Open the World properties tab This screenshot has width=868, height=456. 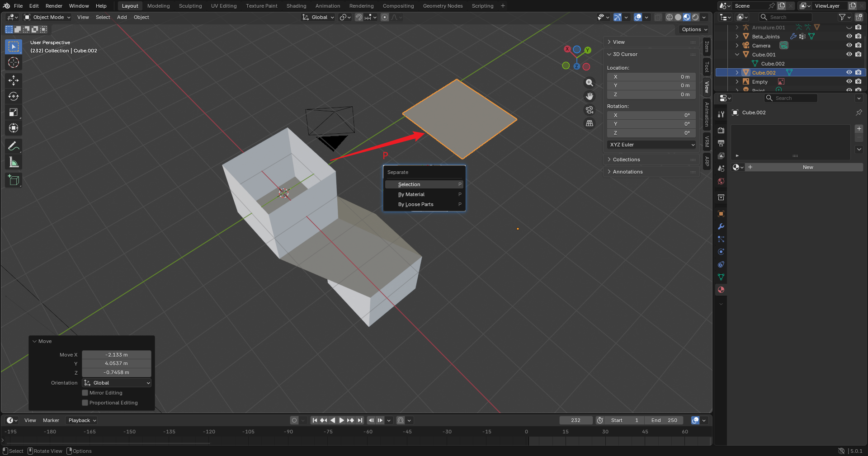[721, 181]
